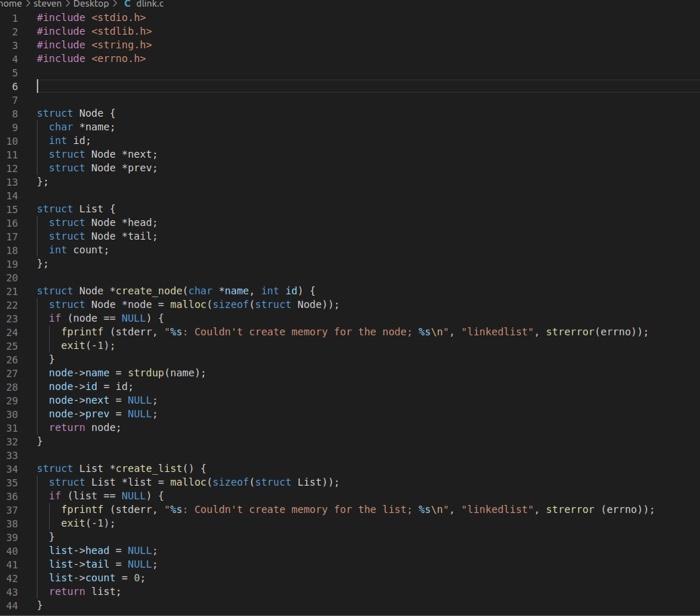The height and width of the screenshot is (616, 700).
Task: Click the C file icon in breadcrumb
Action: (x=127, y=4)
